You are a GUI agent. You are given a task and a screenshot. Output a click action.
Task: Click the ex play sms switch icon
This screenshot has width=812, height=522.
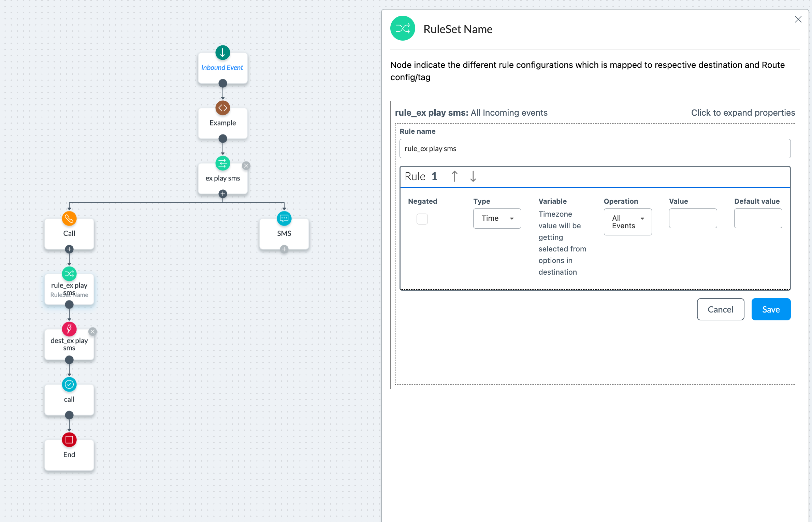(x=222, y=163)
